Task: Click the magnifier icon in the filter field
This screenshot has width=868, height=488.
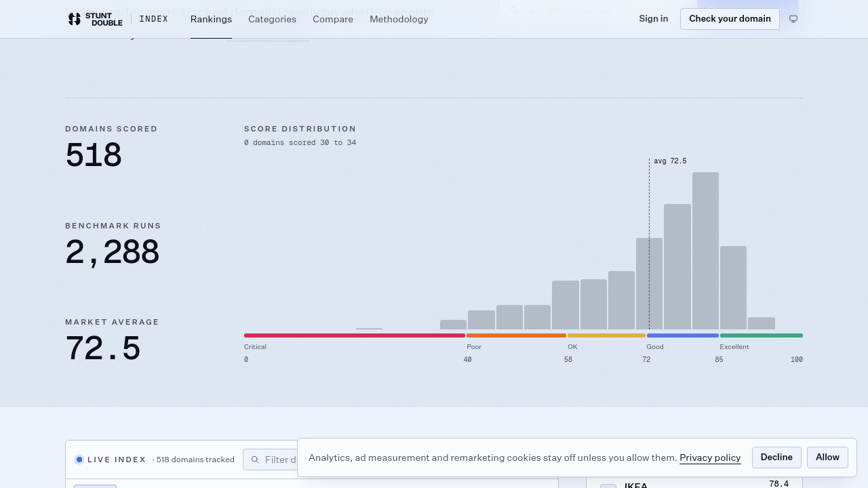Action: (x=255, y=460)
